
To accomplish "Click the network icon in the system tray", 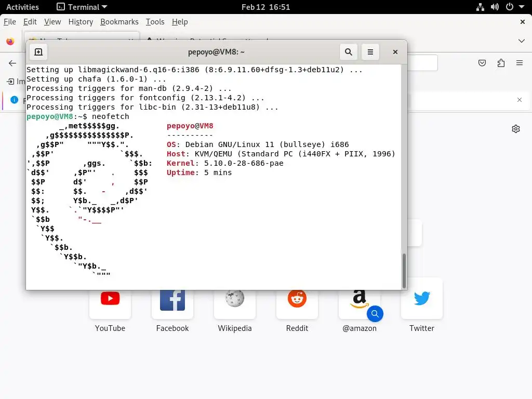I will 480,7.
